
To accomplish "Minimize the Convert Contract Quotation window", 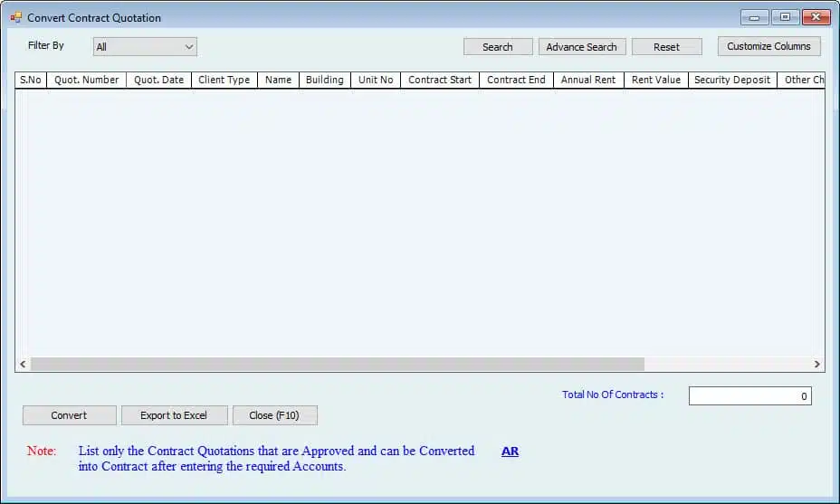I will pos(754,17).
